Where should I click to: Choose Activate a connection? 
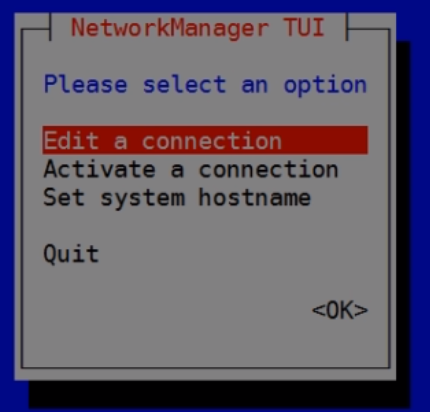[191, 169]
